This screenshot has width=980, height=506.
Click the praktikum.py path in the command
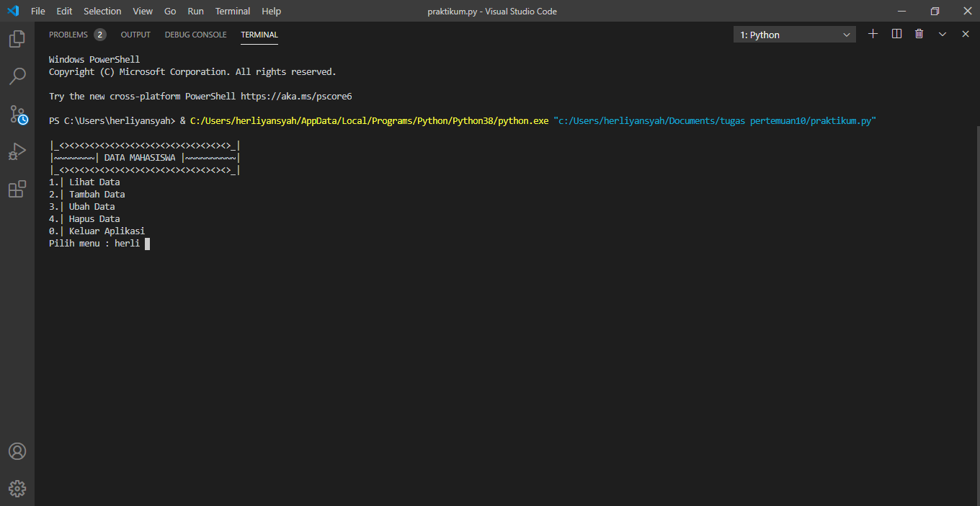tap(715, 120)
